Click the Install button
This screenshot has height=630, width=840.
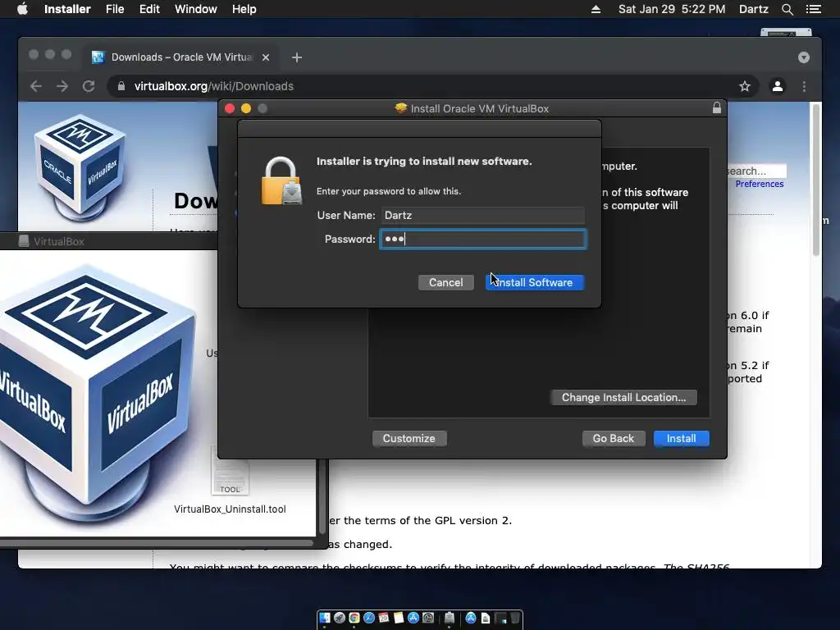682,438
